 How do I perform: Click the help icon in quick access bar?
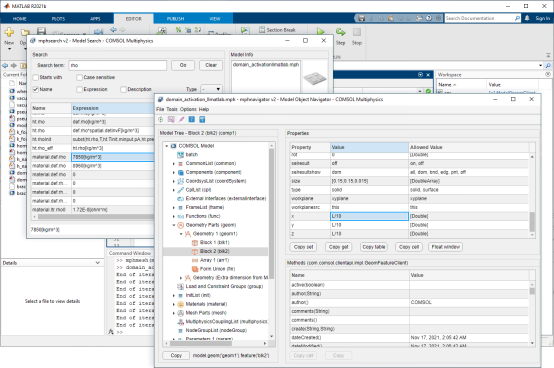(429, 18)
